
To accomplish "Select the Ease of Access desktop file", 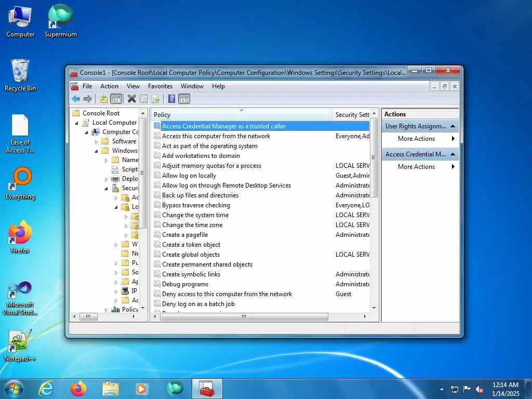I will pyautogui.click(x=20, y=134).
